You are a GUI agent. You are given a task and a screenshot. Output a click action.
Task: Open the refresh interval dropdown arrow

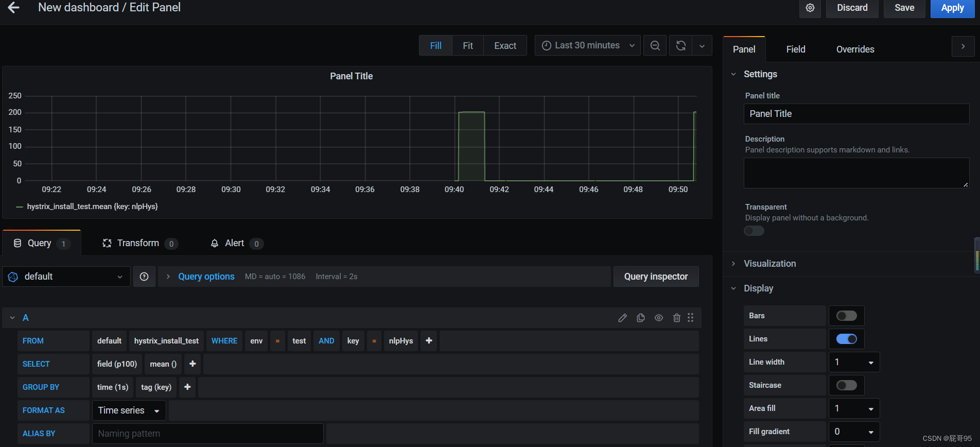coord(702,46)
